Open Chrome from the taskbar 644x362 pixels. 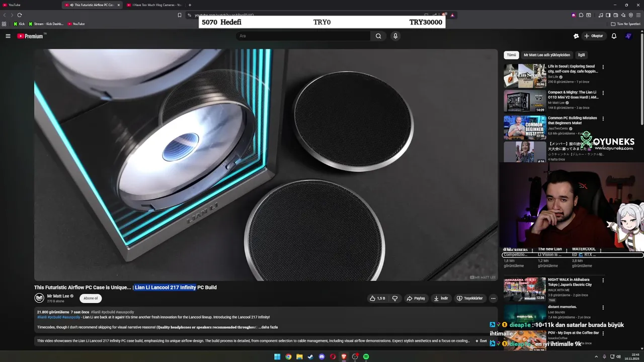click(288, 357)
